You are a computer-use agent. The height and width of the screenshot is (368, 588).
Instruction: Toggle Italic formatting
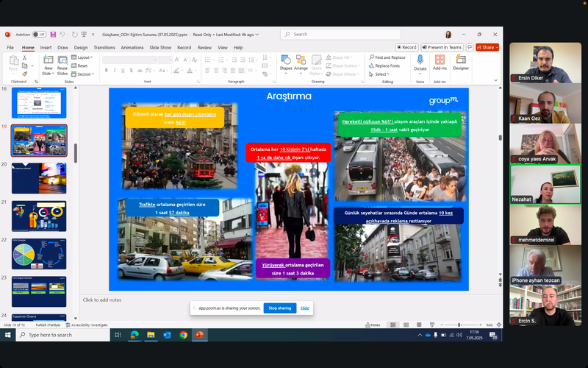tap(115, 70)
